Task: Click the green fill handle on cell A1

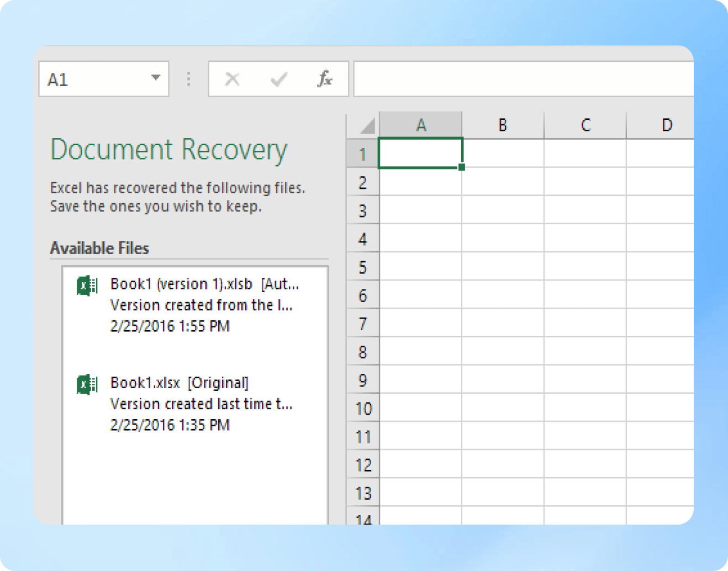Action: click(462, 167)
